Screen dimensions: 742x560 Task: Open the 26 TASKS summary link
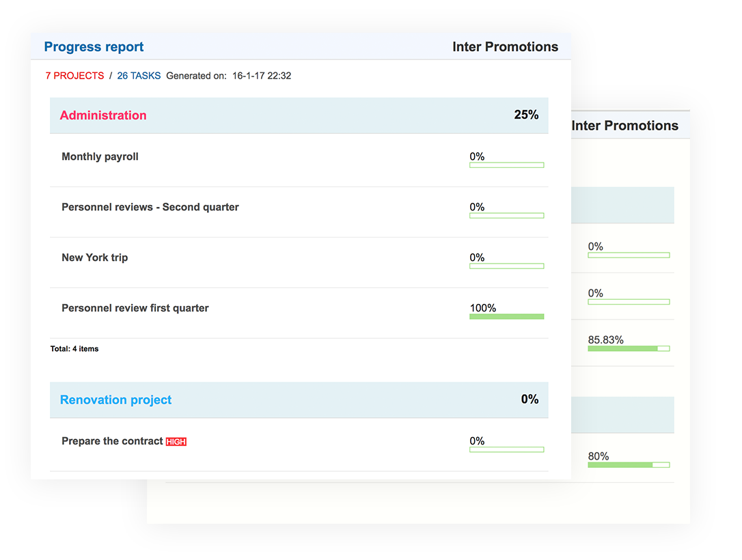click(x=139, y=76)
